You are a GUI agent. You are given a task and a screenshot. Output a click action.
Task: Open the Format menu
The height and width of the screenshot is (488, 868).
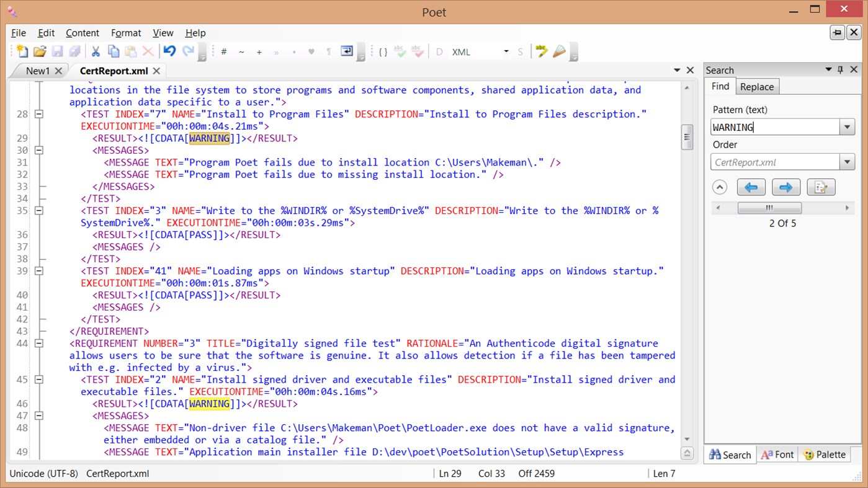pos(126,33)
